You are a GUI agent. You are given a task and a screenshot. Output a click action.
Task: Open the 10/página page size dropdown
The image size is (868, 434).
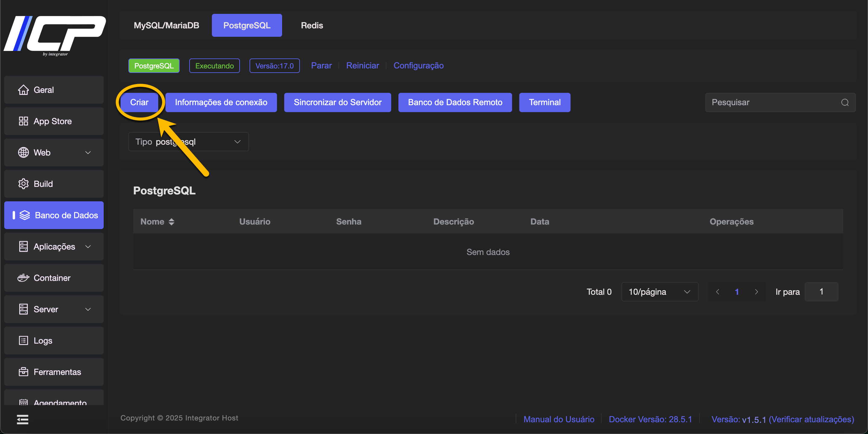point(659,292)
